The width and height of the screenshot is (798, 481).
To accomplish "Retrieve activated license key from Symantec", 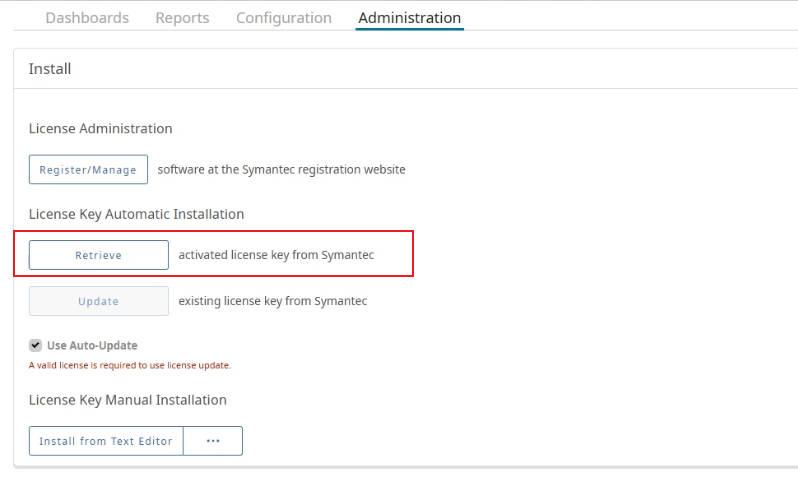I will (x=99, y=255).
